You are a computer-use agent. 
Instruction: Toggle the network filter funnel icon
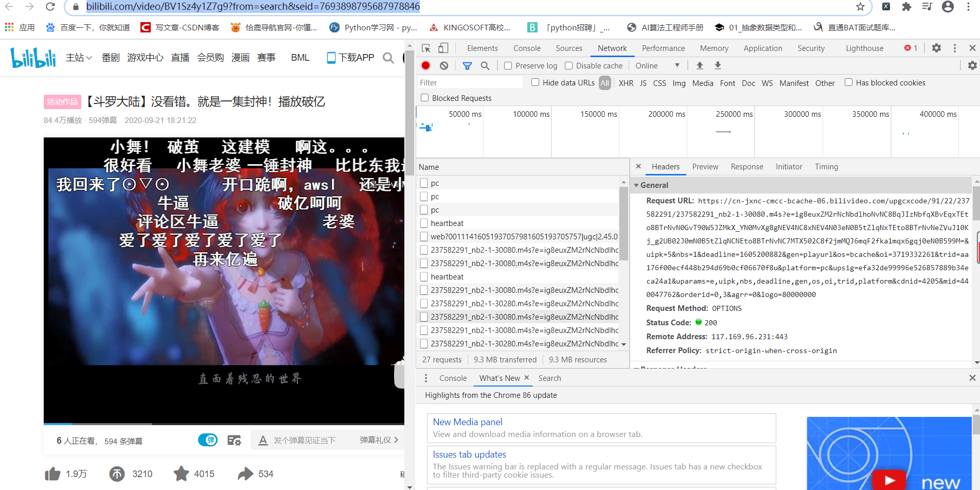pos(467,65)
